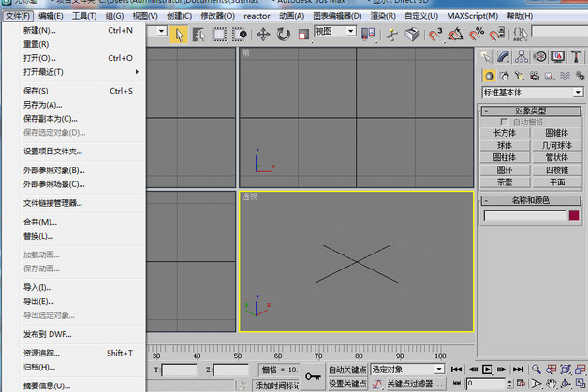
Task: Click frame 70 on the timeline ruler
Action: coord(318,356)
